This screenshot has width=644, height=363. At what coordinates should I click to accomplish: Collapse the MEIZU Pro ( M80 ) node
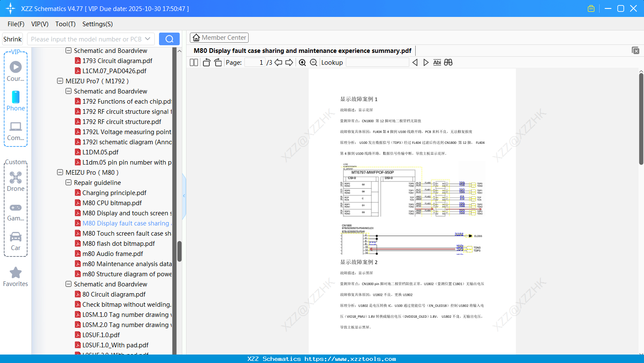pyautogui.click(x=60, y=172)
